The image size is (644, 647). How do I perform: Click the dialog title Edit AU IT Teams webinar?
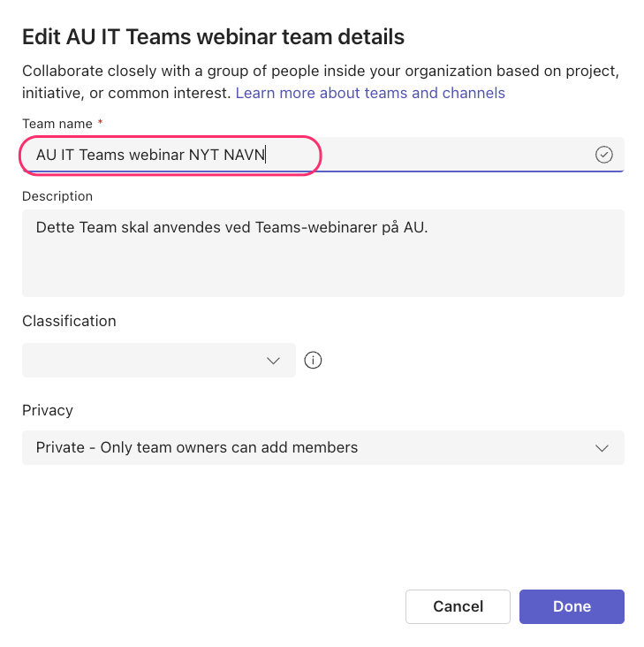pos(213,37)
